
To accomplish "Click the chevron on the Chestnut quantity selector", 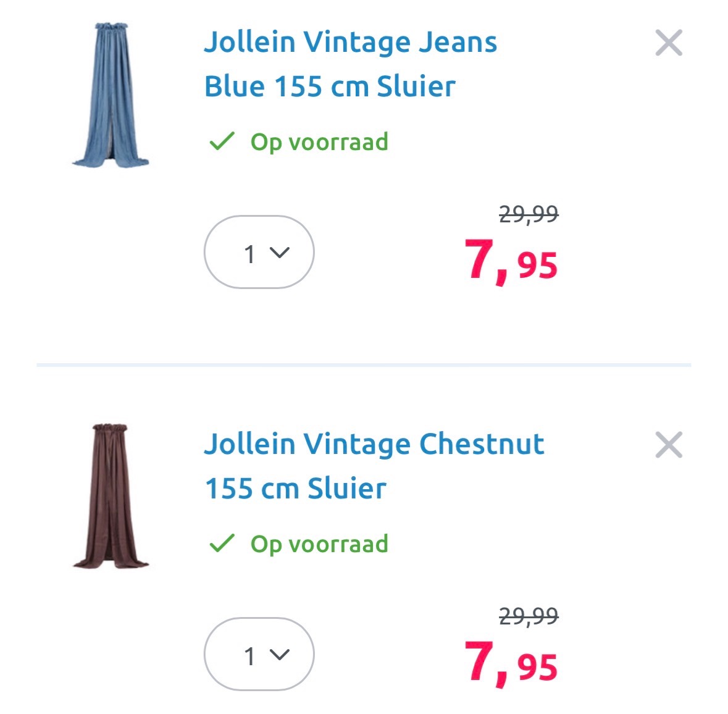I will click(x=279, y=655).
